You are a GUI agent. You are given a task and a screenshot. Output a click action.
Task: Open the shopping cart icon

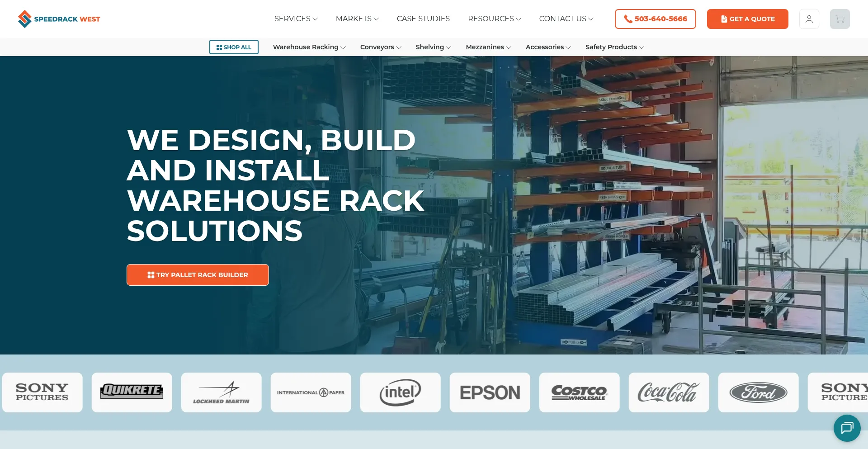point(840,19)
